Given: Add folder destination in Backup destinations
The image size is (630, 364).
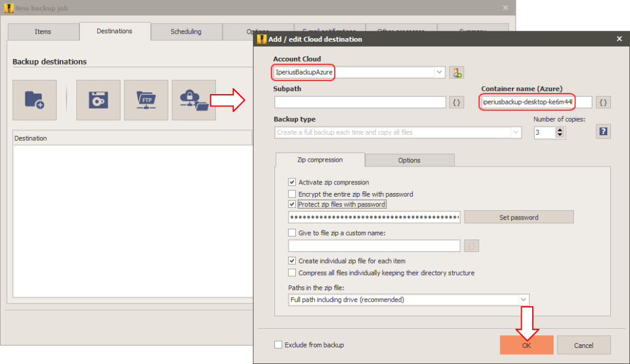Looking at the screenshot, I should point(34,100).
